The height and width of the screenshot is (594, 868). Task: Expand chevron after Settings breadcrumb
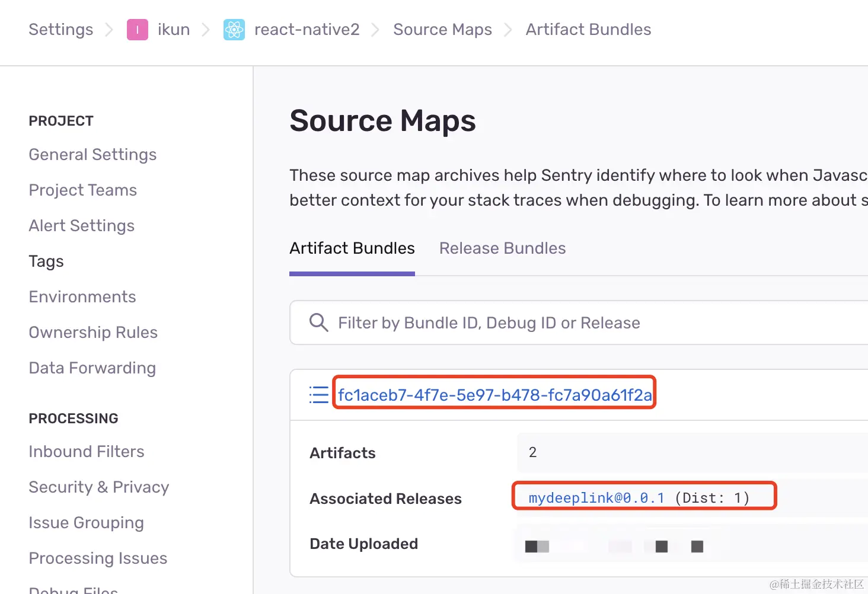click(109, 30)
